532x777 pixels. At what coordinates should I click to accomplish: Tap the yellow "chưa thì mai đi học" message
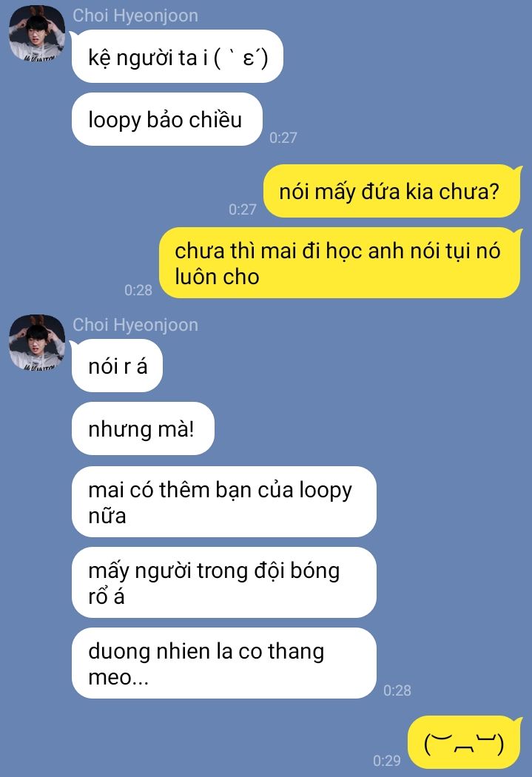[x=340, y=263]
